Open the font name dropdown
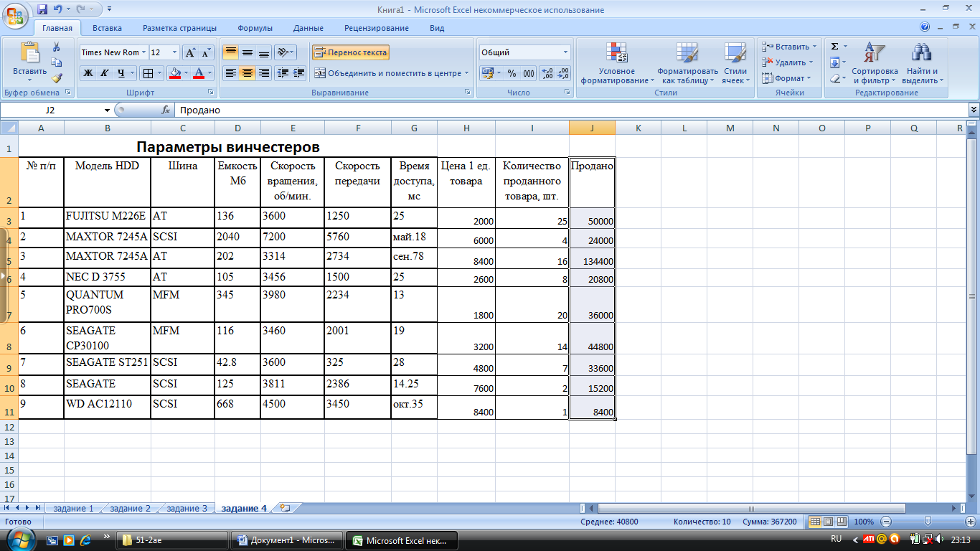This screenshot has width=980, height=551. tap(144, 52)
